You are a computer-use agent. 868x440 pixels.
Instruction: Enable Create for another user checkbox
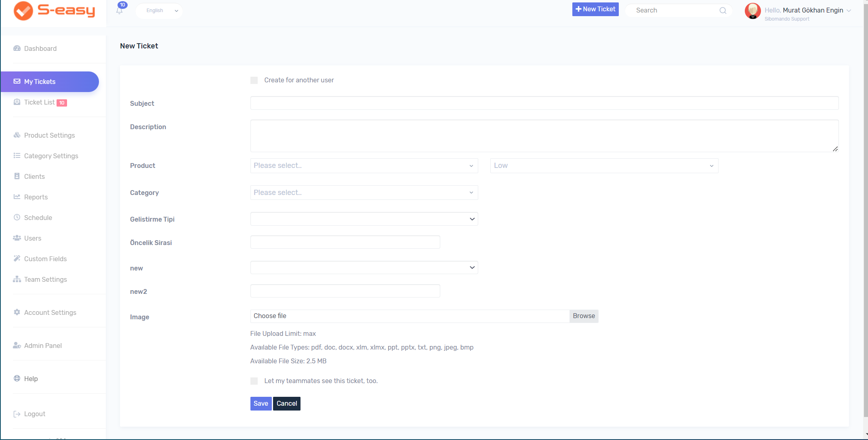click(x=254, y=80)
